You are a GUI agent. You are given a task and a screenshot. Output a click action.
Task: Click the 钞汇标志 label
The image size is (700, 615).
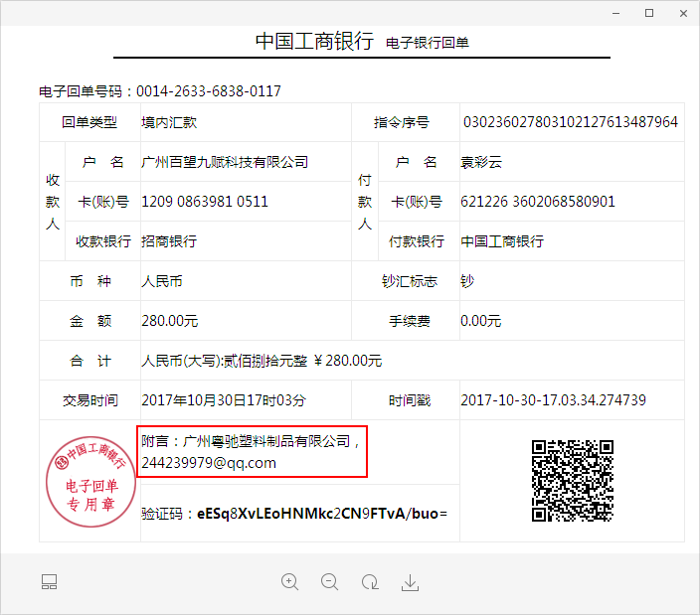click(x=410, y=281)
